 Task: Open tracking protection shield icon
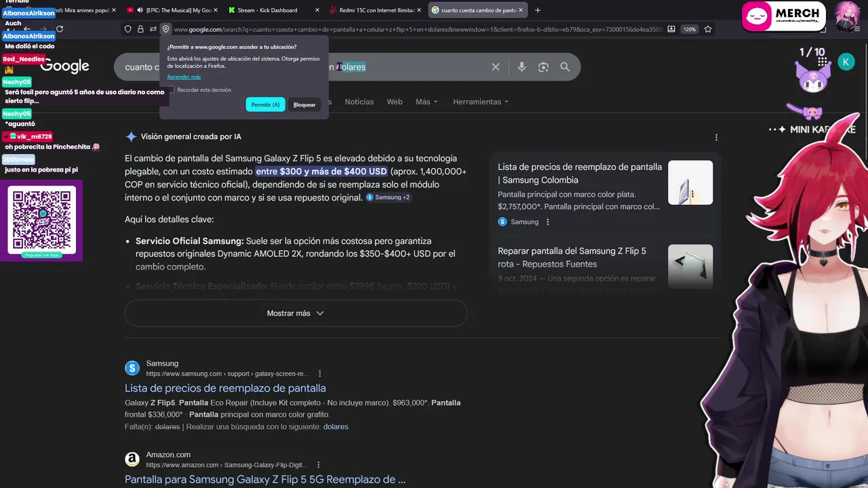click(127, 29)
